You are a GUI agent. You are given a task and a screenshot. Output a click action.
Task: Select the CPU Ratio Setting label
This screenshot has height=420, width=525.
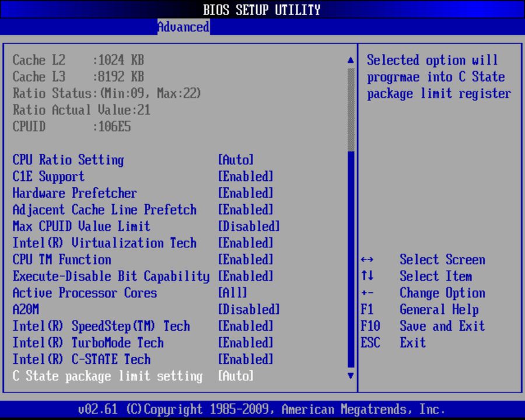(68, 160)
